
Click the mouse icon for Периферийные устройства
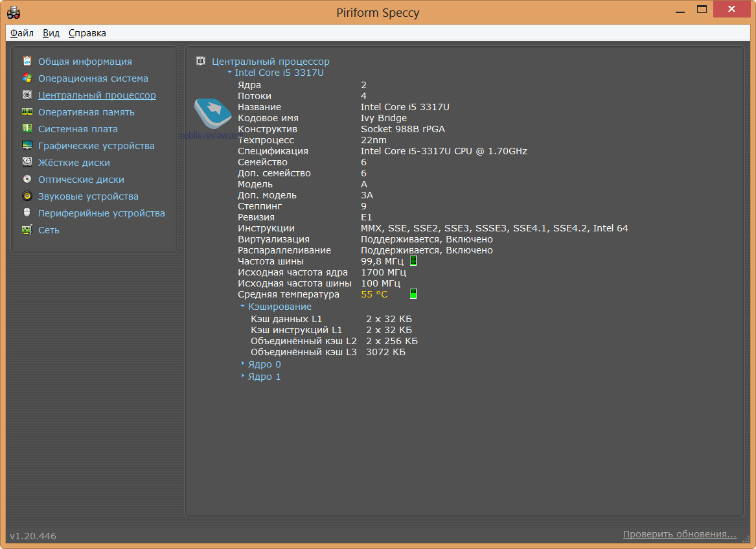pyautogui.click(x=27, y=213)
